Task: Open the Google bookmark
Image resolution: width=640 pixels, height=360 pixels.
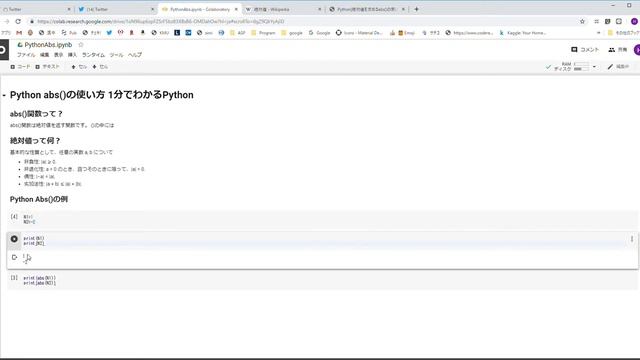Action: [x=319, y=33]
